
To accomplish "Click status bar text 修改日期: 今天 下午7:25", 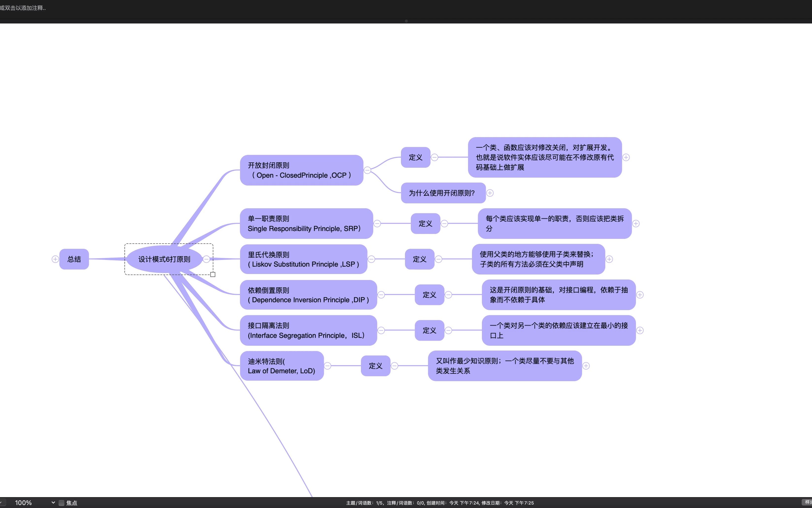I will [508, 503].
